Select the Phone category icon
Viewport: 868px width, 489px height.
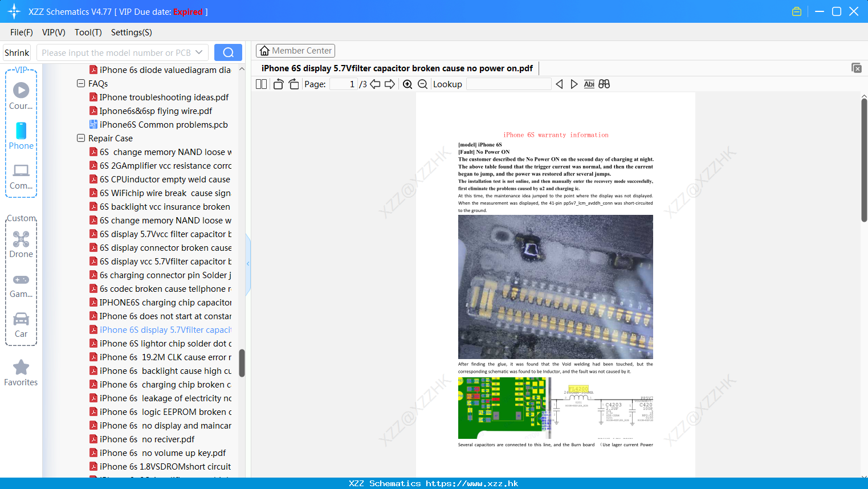(x=21, y=136)
